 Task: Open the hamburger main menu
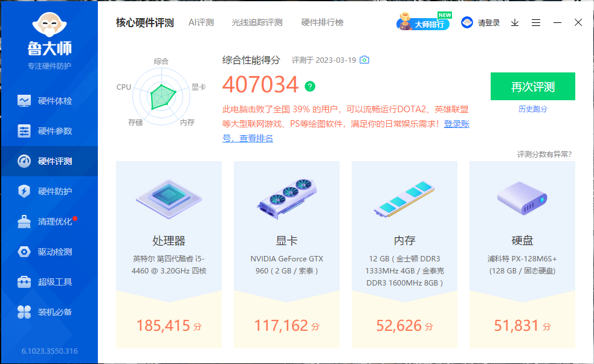point(535,23)
